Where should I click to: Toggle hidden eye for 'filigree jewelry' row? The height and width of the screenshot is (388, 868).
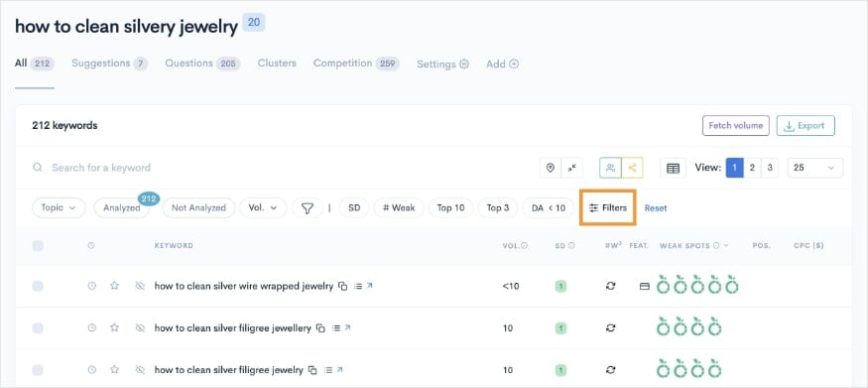click(x=140, y=370)
